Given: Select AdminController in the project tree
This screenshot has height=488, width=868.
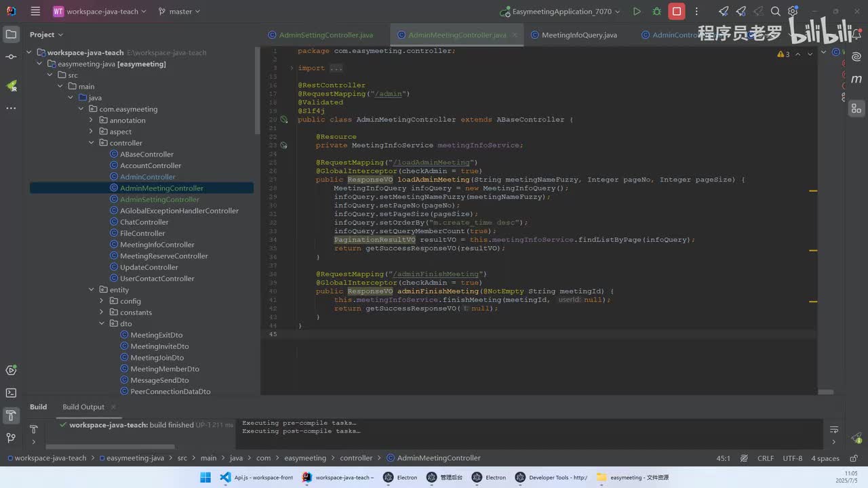Looking at the screenshot, I should pyautogui.click(x=148, y=177).
